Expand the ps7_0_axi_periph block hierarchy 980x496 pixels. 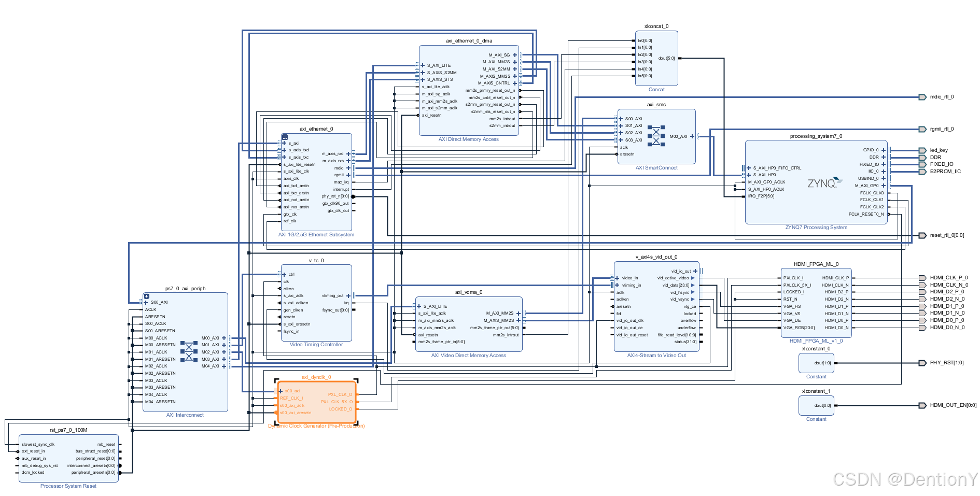point(147,296)
